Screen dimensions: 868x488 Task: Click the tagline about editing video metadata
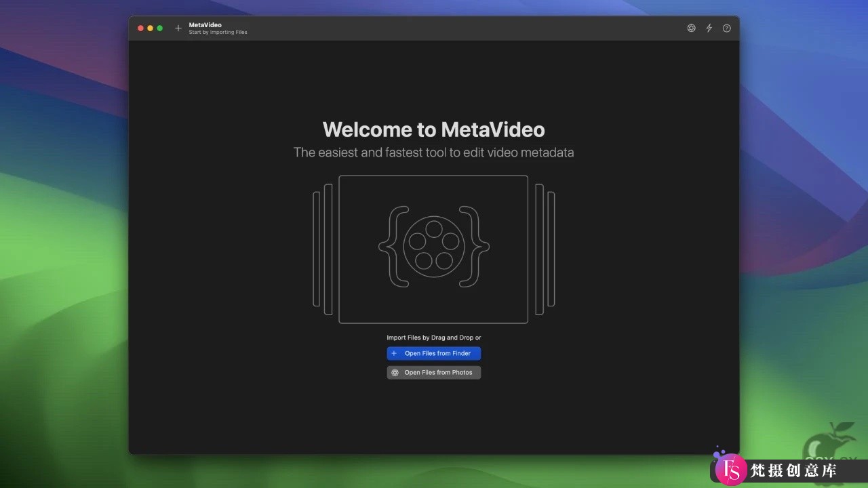point(434,152)
